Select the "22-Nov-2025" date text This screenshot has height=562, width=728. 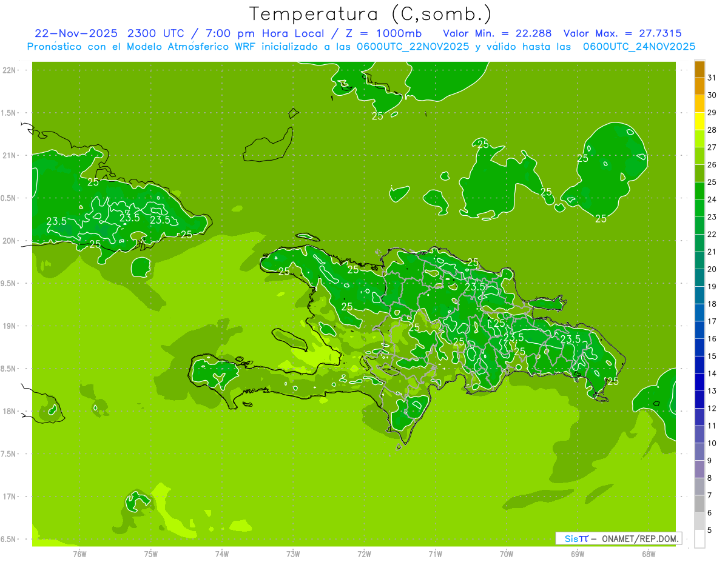[x=75, y=33]
